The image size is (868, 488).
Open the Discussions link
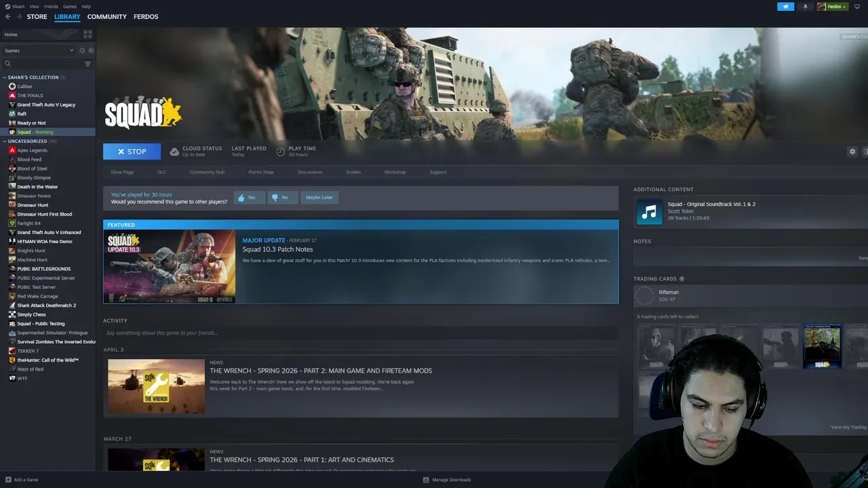click(x=310, y=172)
